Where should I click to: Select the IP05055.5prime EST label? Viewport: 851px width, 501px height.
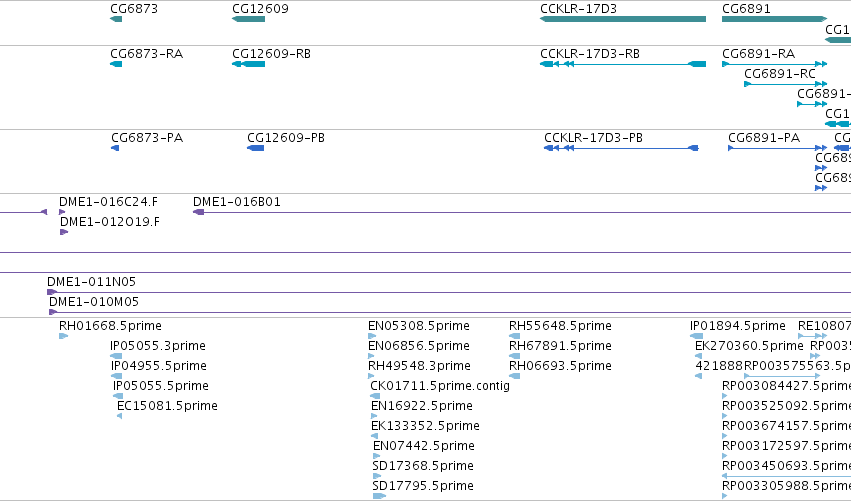pos(161,386)
